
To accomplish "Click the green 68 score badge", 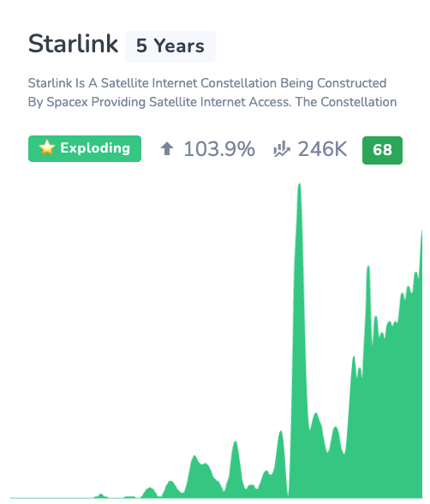I will pyautogui.click(x=382, y=150).
